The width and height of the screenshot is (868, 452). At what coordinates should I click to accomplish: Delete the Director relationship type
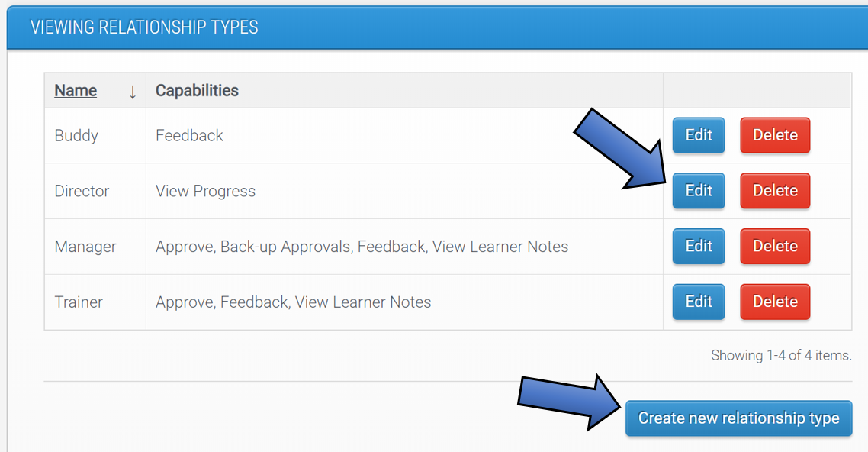[774, 191]
